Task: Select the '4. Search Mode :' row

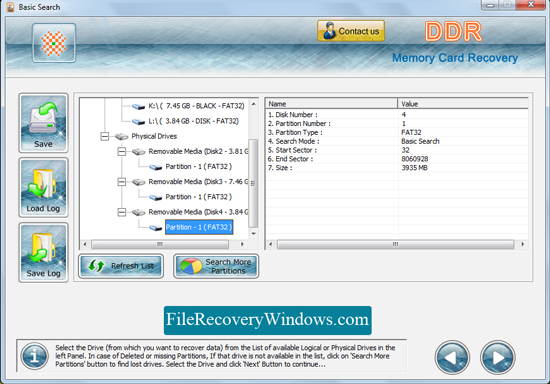Action: tap(397, 141)
